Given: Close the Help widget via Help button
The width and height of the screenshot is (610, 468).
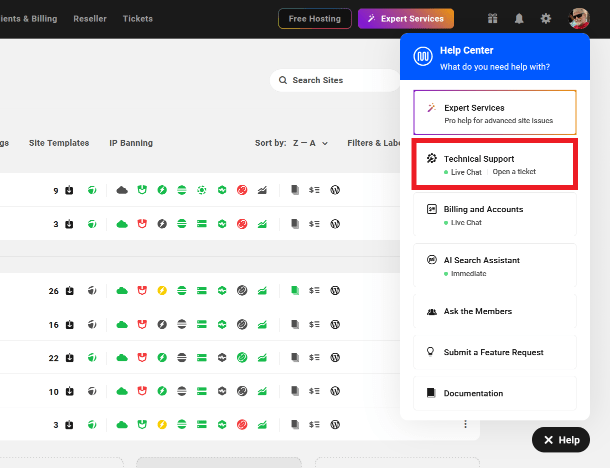Looking at the screenshot, I should (560, 439).
